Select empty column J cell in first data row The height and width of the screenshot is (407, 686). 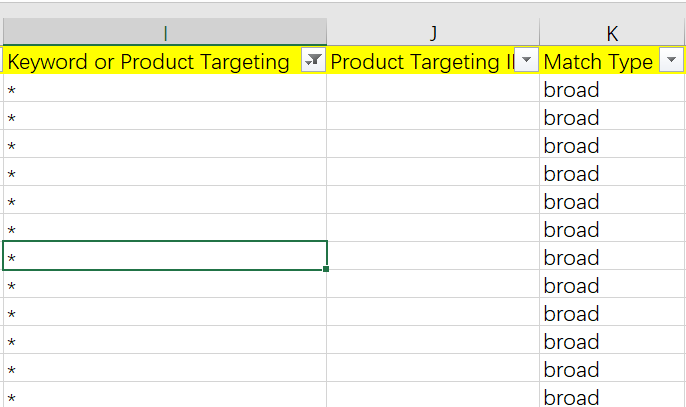433,90
